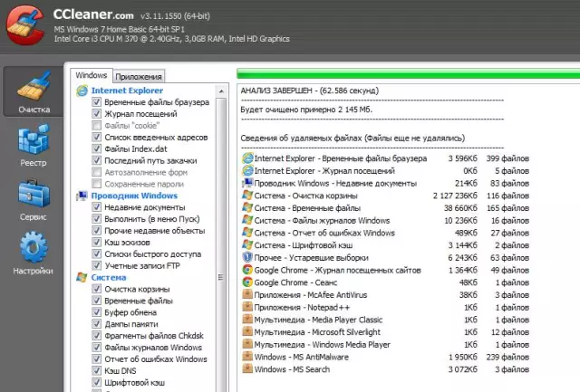Select text "АНАЛИЗ ЗАВЕРШЕН - (62.586 секунд)"
Image resolution: width=580 pixels, height=392 pixels.
[310, 91]
